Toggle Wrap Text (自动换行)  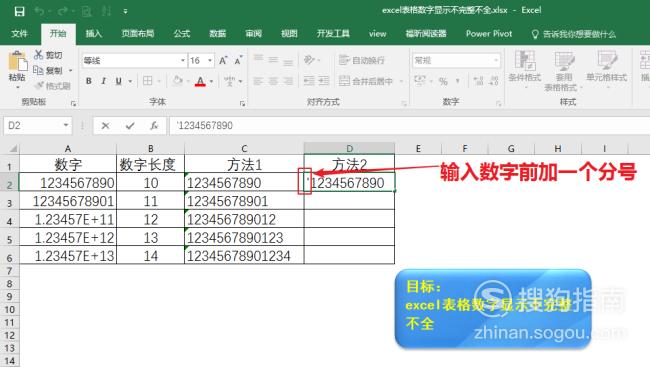(361, 61)
